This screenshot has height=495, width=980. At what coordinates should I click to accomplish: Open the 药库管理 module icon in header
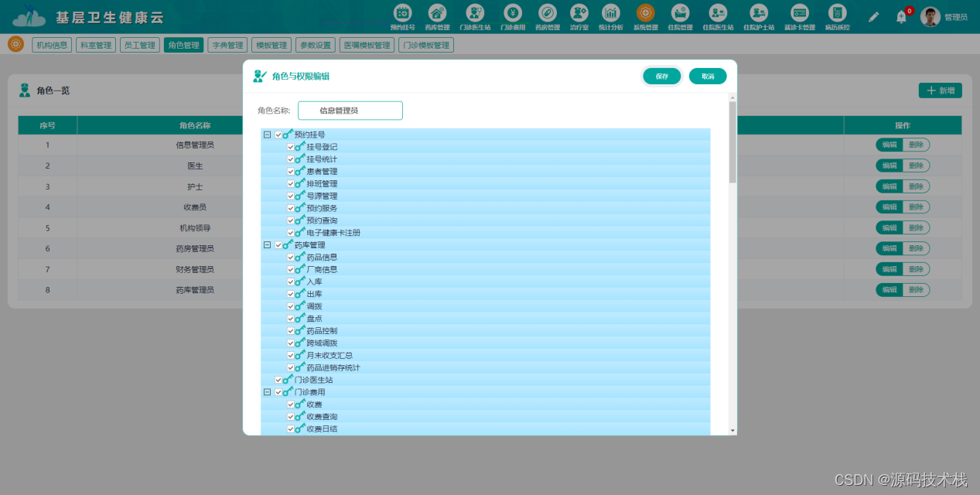437,12
